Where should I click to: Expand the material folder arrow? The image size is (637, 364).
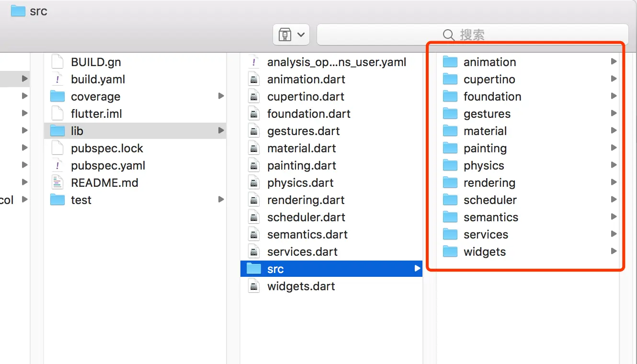click(x=614, y=130)
